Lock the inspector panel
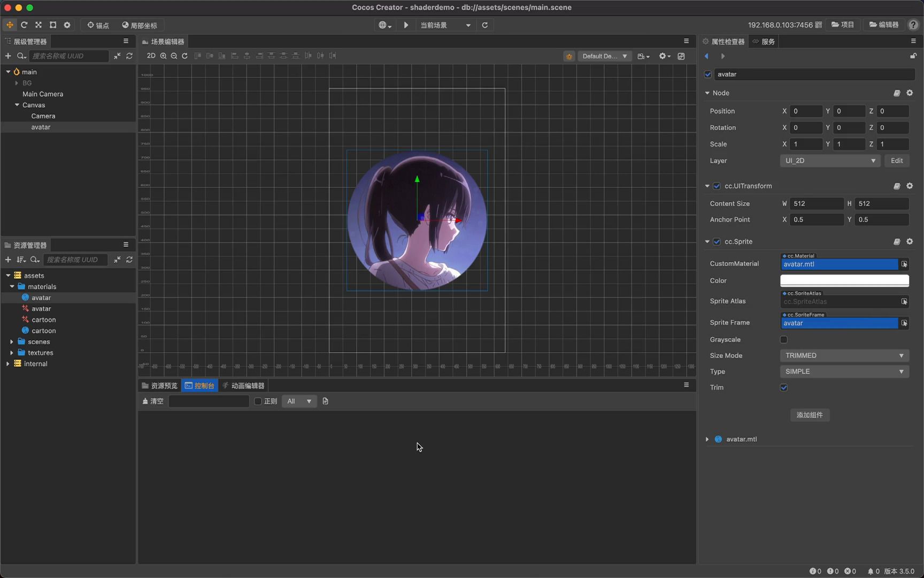Image resolution: width=924 pixels, height=578 pixels. (913, 56)
